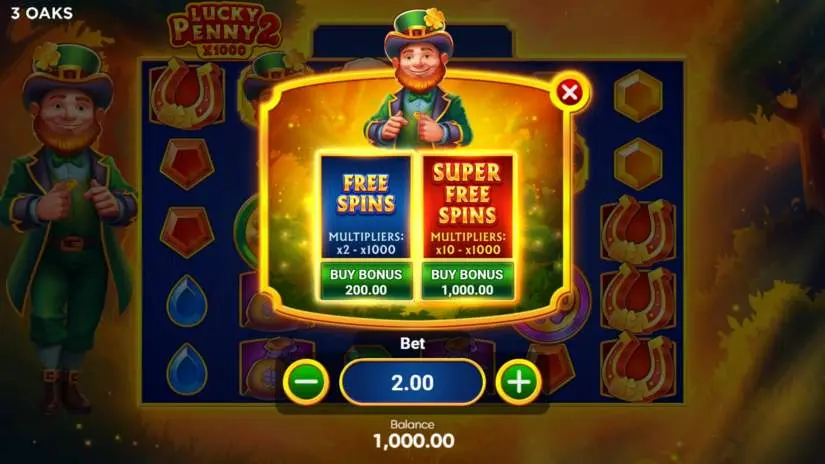Buy Super Free Spins bonus for 1,000.00
The image size is (825, 464).
pos(467,282)
